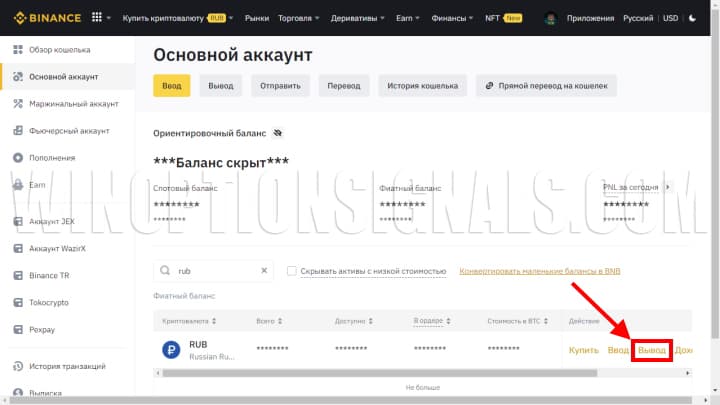
Task: Click the Фьючерсный аккаунт sidebar icon
Action: click(18, 131)
